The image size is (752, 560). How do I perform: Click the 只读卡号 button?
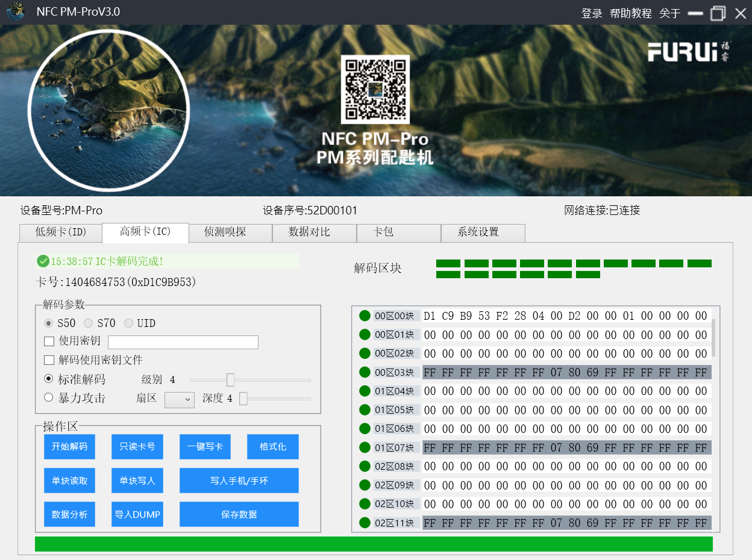[x=137, y=447]
